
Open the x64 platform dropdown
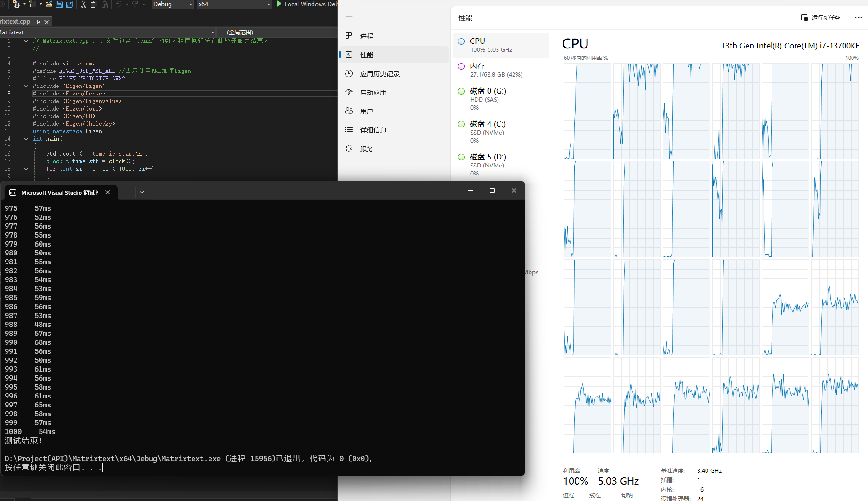point(234,4)
